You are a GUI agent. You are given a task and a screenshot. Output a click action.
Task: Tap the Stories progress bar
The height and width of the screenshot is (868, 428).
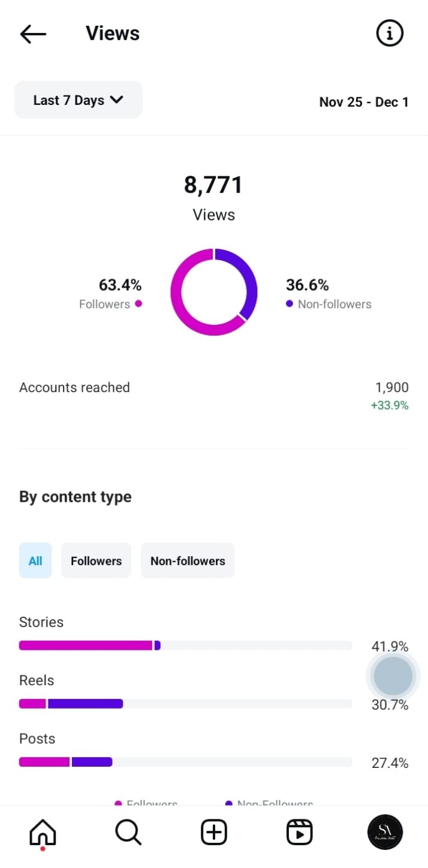click(x=185, y=646)
